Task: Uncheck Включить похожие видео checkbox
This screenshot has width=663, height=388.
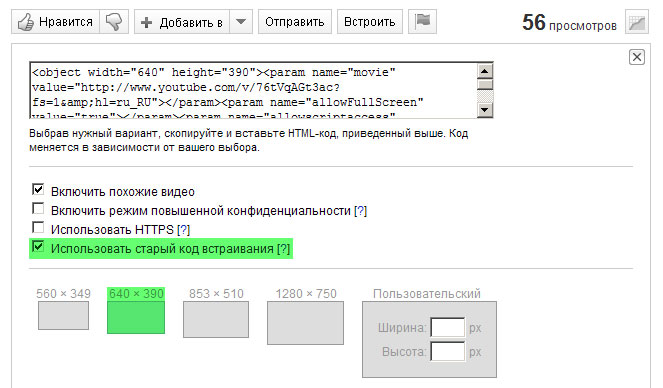Action: pyautogui.click(x=38, y=189)
